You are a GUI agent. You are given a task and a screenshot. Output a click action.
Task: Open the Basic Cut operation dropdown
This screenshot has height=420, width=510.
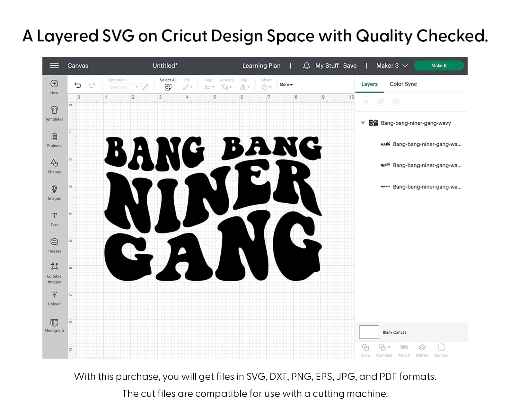click(x=124, y=87)
